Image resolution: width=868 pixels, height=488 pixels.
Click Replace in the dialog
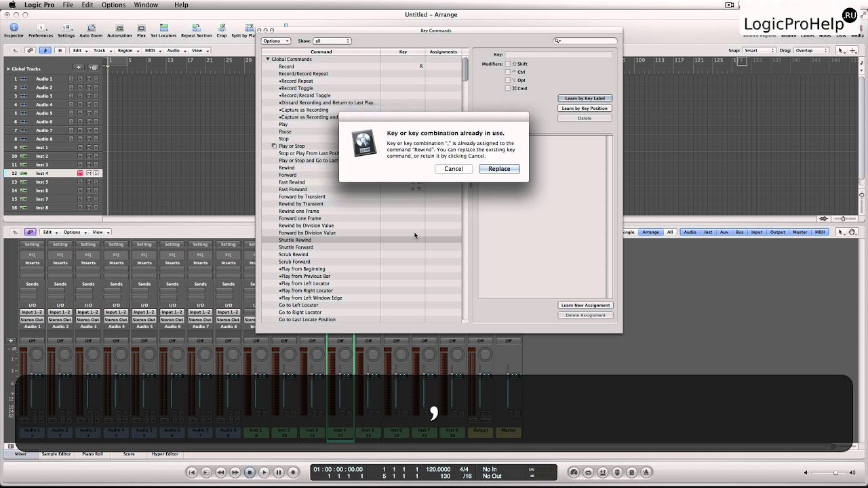[499, 169]
